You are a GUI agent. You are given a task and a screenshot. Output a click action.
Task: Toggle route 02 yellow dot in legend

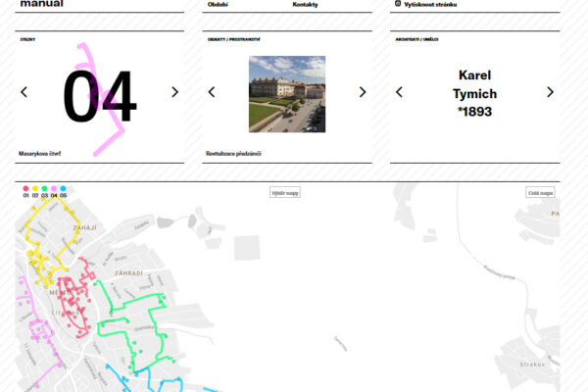35,188
